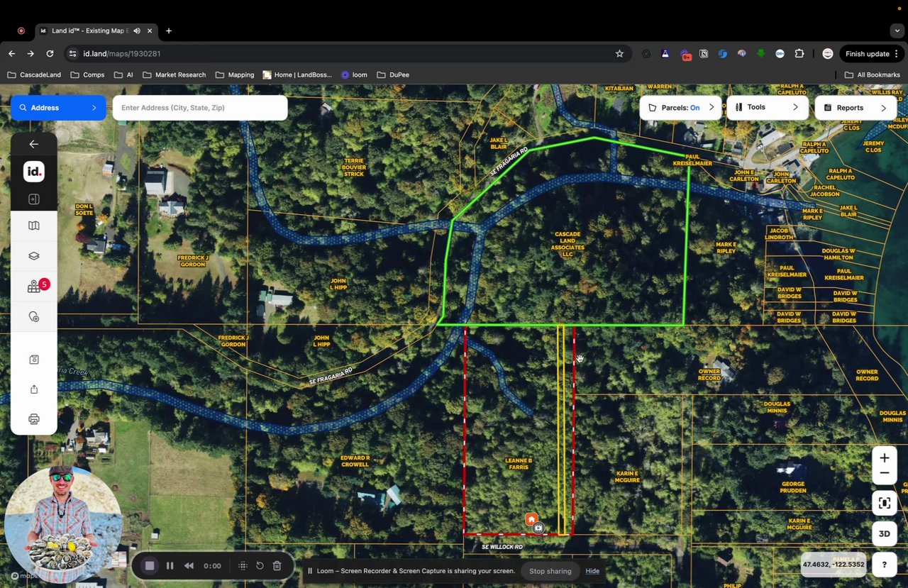908x588 pixels.
Task: Delete the Loom recording with trash icon
Action: (x=277, y=566)
